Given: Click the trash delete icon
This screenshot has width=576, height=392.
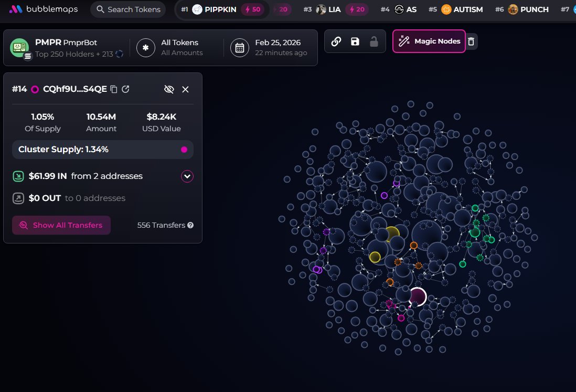Looking at the screenshot, I should [x=471, y=41].
